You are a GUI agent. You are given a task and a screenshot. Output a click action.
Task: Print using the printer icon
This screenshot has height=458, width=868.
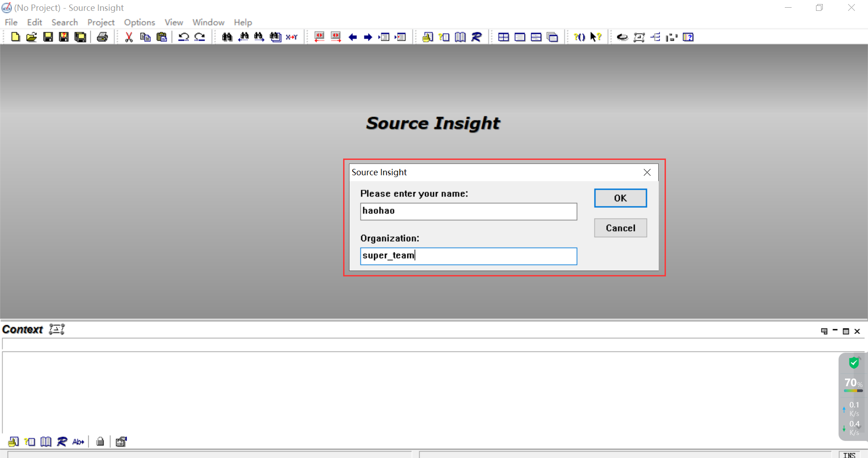pos(103,37)
